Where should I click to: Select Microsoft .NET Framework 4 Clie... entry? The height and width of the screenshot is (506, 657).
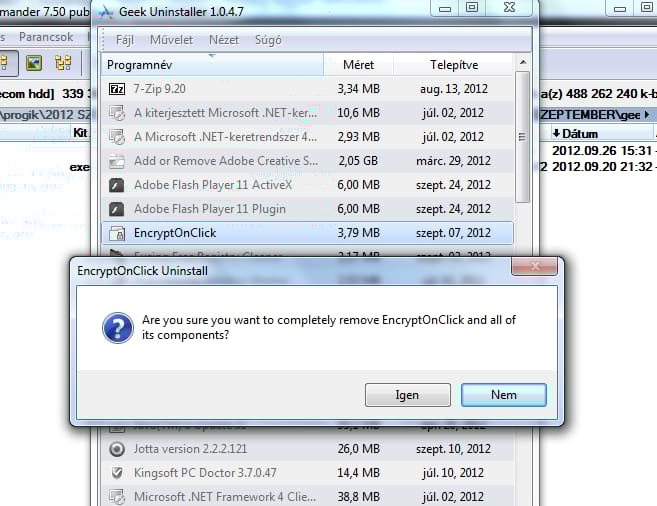(307, 497)
